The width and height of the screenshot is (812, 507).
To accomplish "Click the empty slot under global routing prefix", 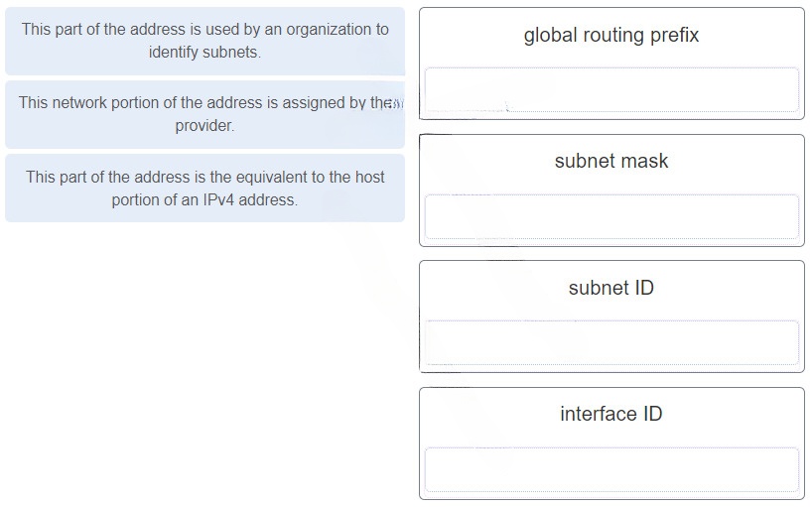I will click(x=611, y=89).
